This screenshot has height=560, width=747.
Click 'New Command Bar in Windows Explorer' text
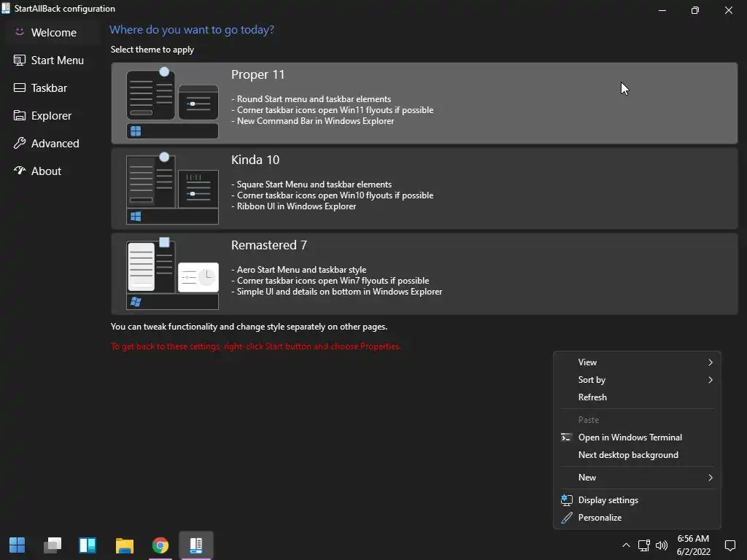click(315, 121)
